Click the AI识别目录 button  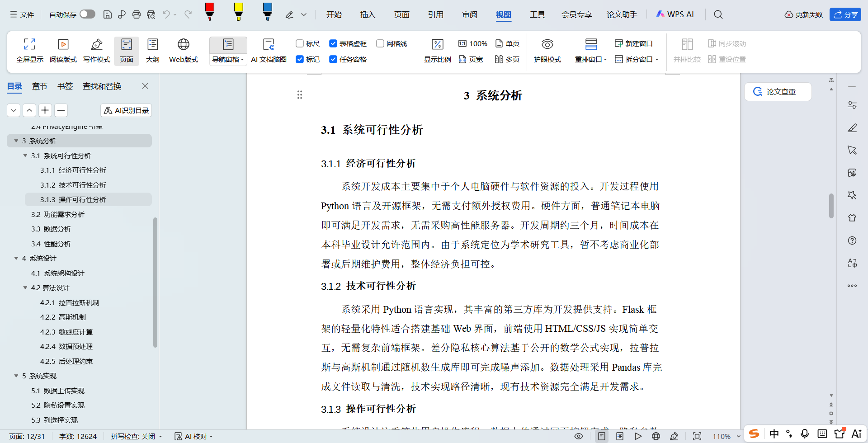tap(126, 110)
